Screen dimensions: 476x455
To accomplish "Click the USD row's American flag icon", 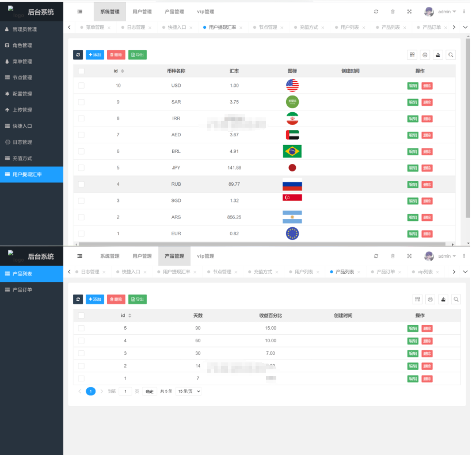I will click(292, 85).
